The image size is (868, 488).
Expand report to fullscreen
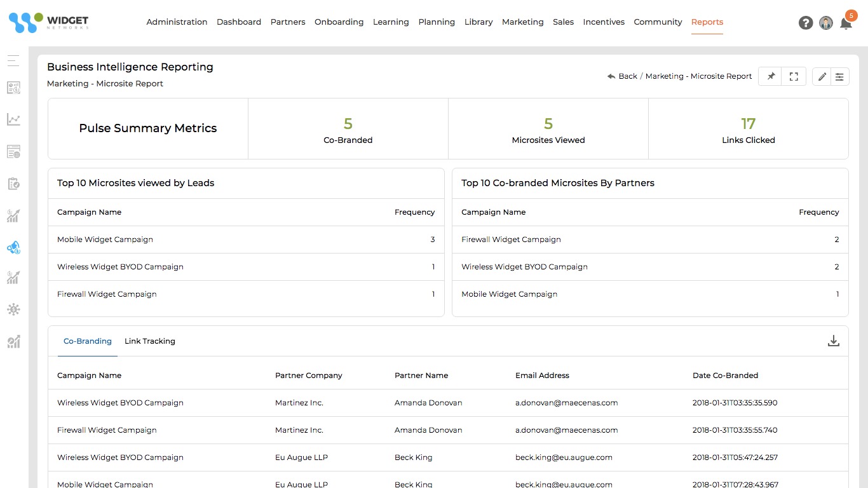tap(794, 76)
